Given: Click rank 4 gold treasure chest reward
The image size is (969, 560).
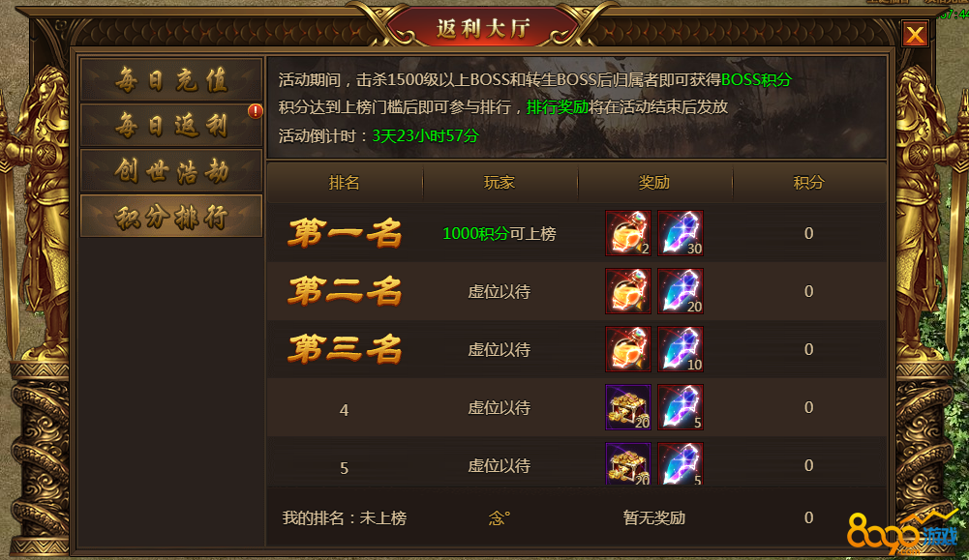Looking at the screenshot, I should 628,407.
